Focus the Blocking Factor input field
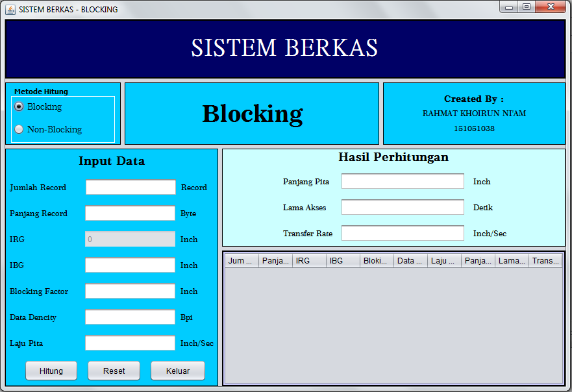The width and height of the screenshot is (572, 392). 131,291
